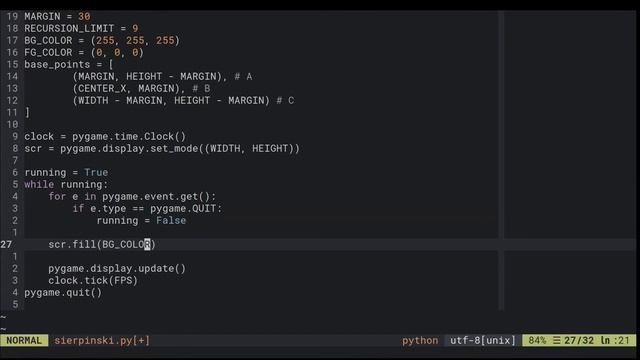Click the closing bracket of base_points

[x=27, y=112]
